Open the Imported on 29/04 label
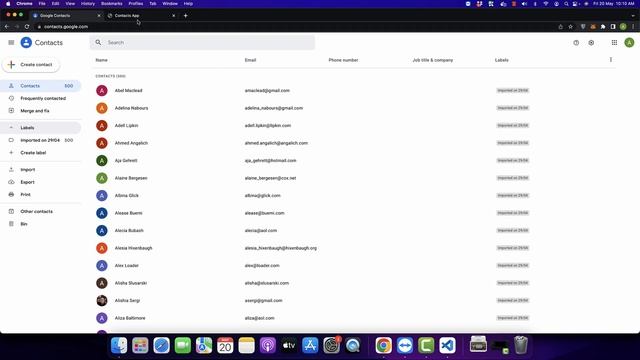Viewport: 640px width, 360px height. [x=40, y=140]
